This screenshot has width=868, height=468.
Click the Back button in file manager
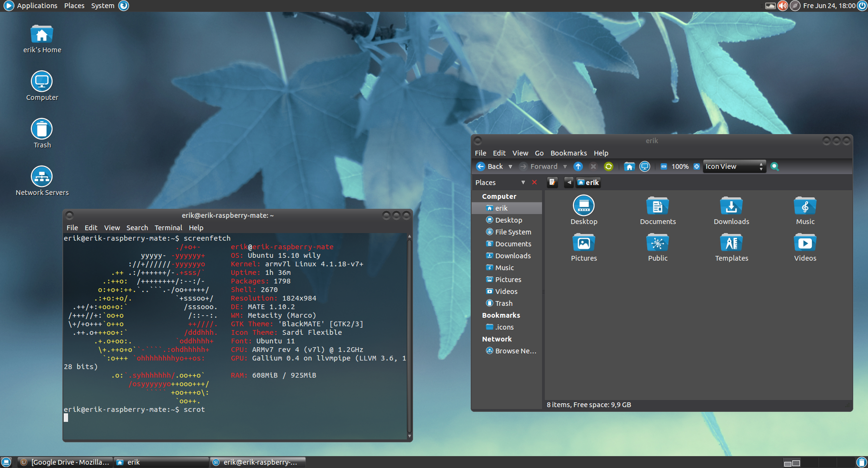490,166
